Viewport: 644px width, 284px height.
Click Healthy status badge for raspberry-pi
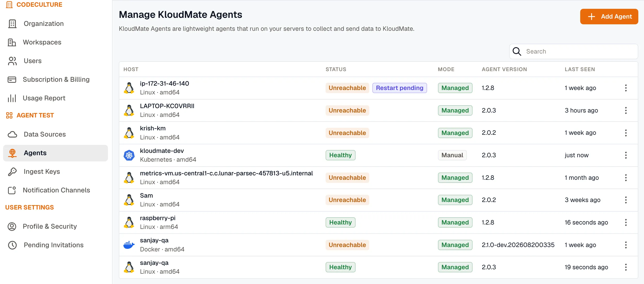(x=340, y=222)
